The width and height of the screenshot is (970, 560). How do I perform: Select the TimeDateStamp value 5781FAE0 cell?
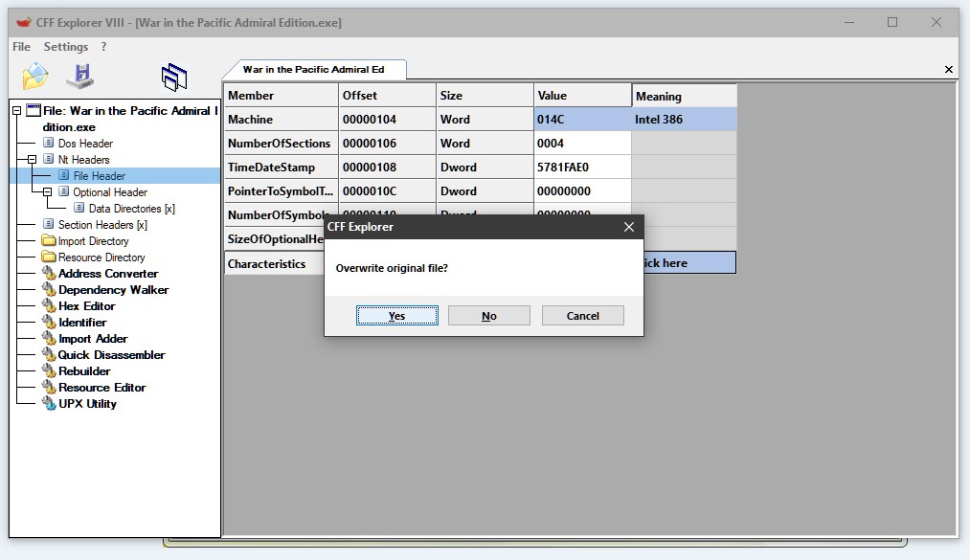click(x=582, y=168)
